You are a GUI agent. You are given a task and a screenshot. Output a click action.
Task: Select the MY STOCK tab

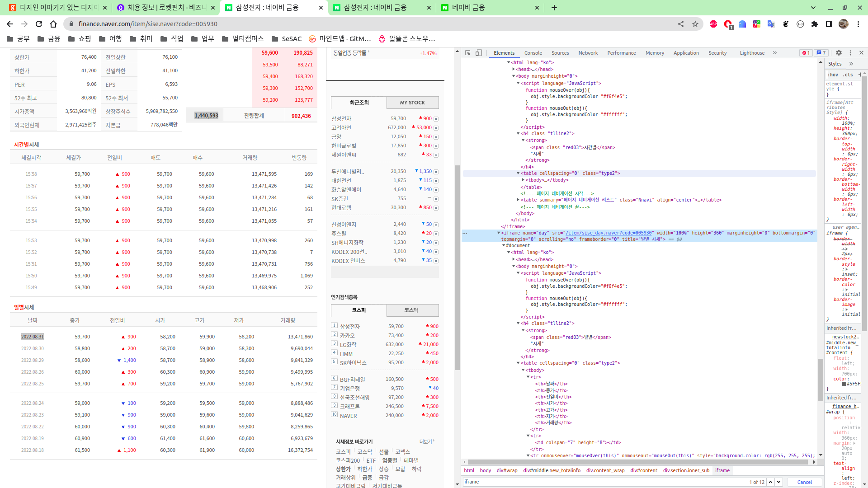pyautogui.click(x=412, y=103)
